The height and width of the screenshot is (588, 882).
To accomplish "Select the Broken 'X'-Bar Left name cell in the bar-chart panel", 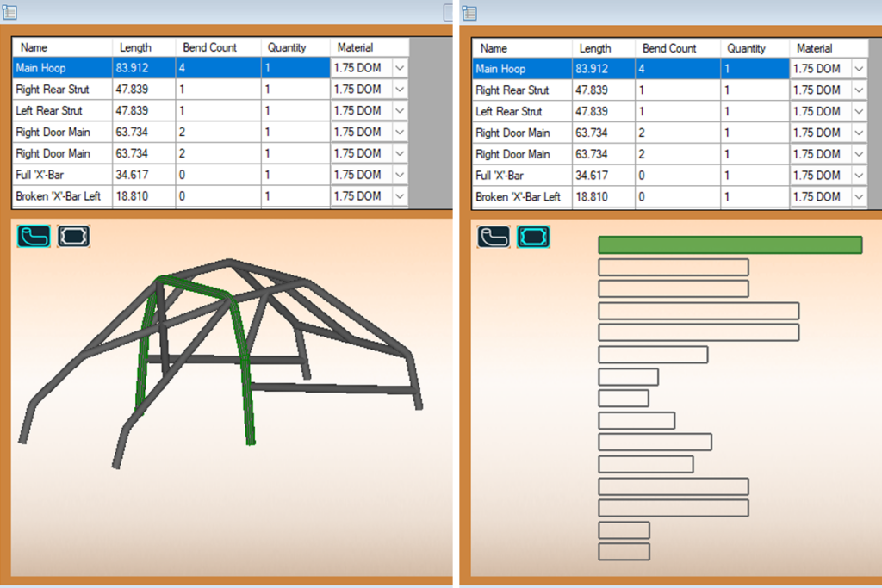I will coord(522,197).
